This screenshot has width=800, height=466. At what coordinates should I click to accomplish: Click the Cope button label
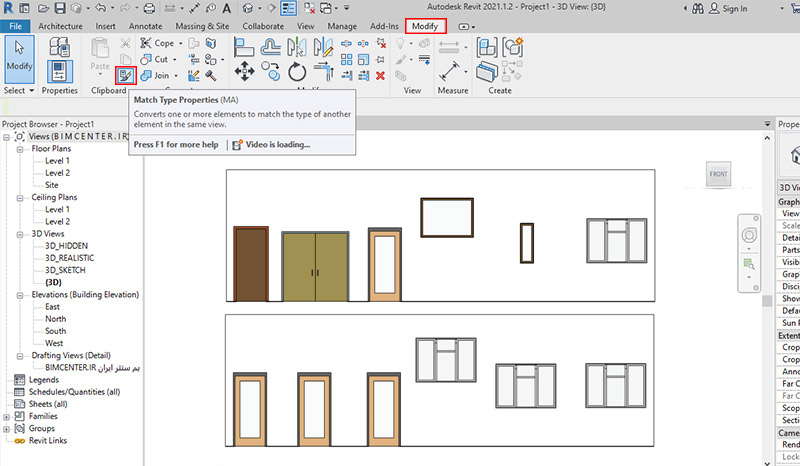point(164,43)
